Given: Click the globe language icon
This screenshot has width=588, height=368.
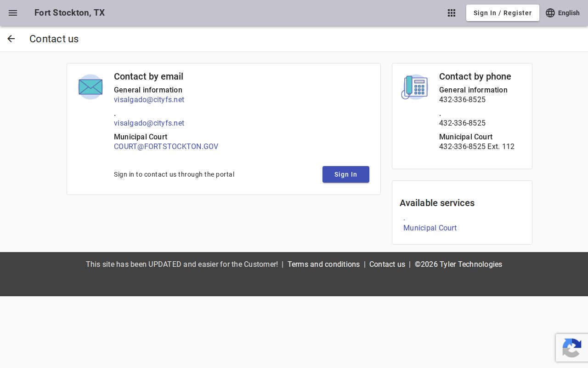Looking at the screenshot, I should [550, 13].
